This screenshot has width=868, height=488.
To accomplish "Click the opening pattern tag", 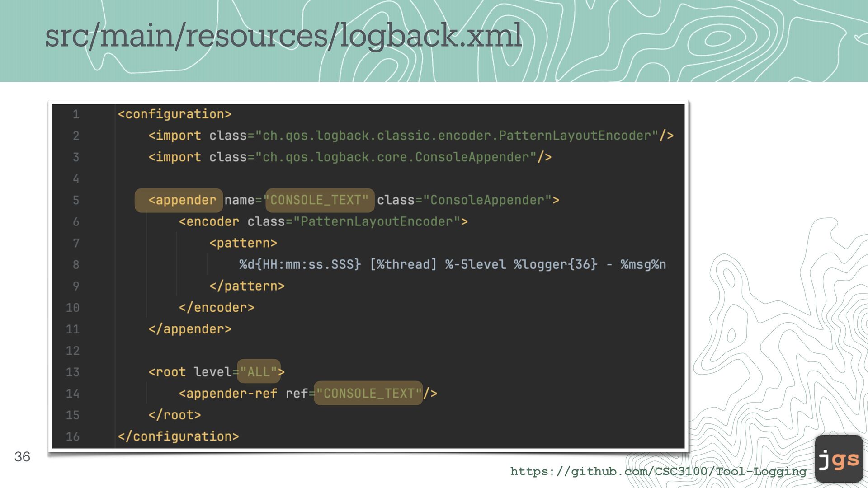I will click(x=243, y=243).
